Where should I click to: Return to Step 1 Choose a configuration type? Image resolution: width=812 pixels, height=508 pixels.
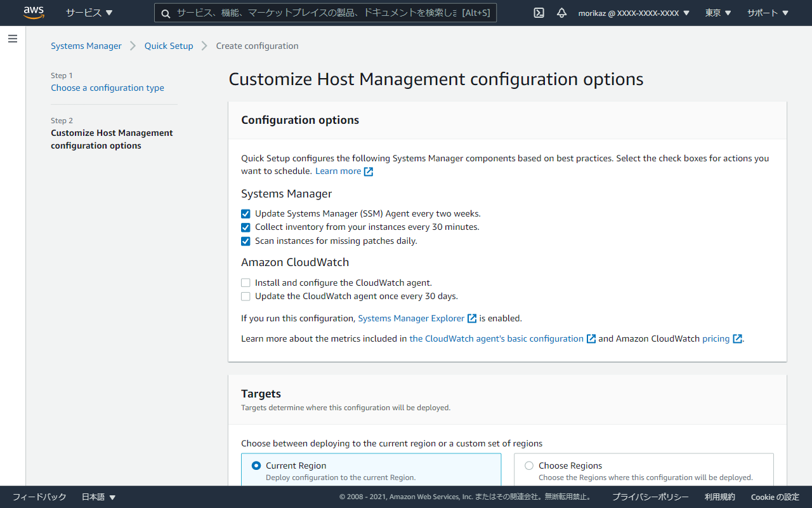click(107, 88)
